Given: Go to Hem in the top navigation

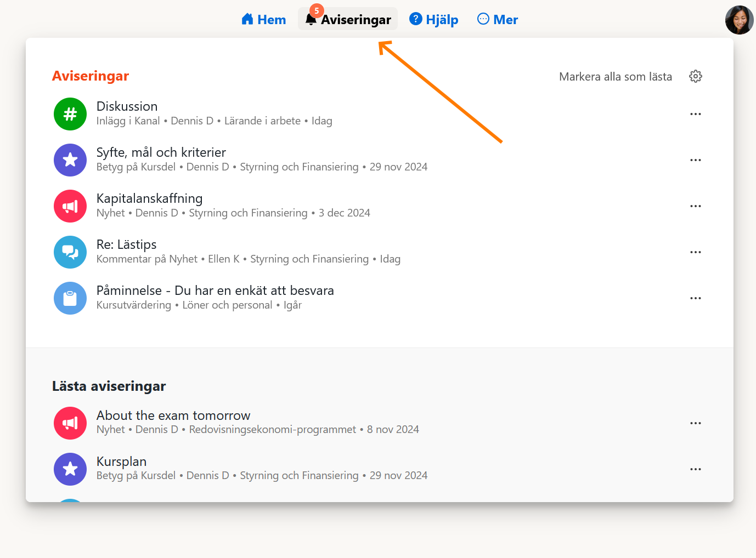Looking at the screenshot, I should (264, 20).
